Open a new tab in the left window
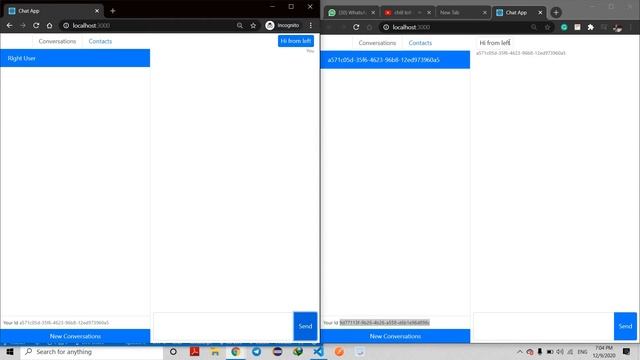The image size is (640, 360). click(113, 11)
